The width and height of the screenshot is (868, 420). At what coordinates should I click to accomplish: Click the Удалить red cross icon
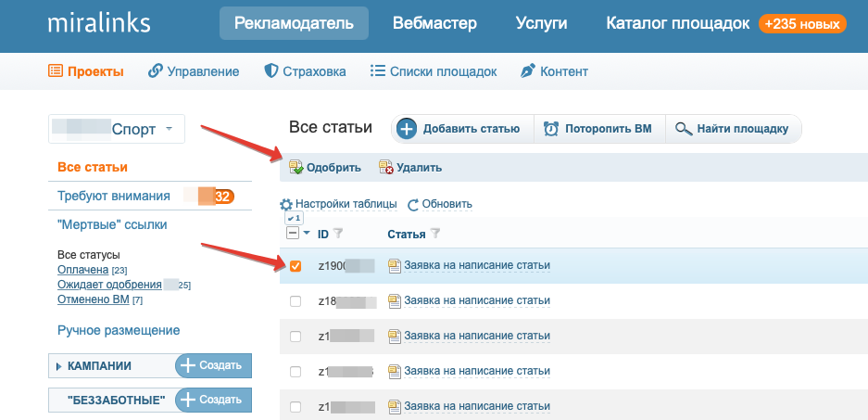click(x=386, y=167)
